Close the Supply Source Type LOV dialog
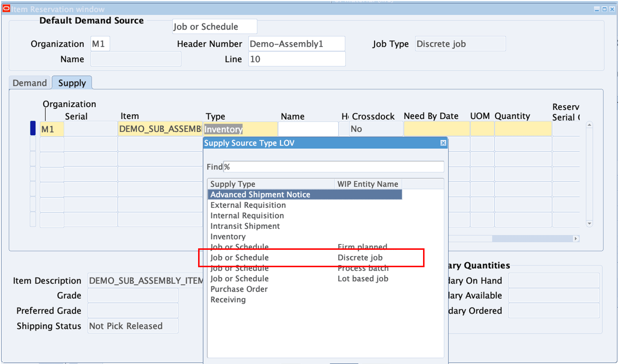The image size is (619, 364). pos(443,143)
